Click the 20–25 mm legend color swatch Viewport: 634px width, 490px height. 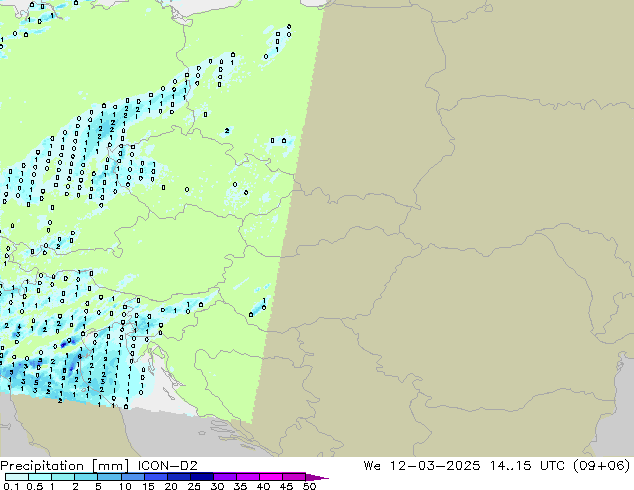click(x=179, y=477)
